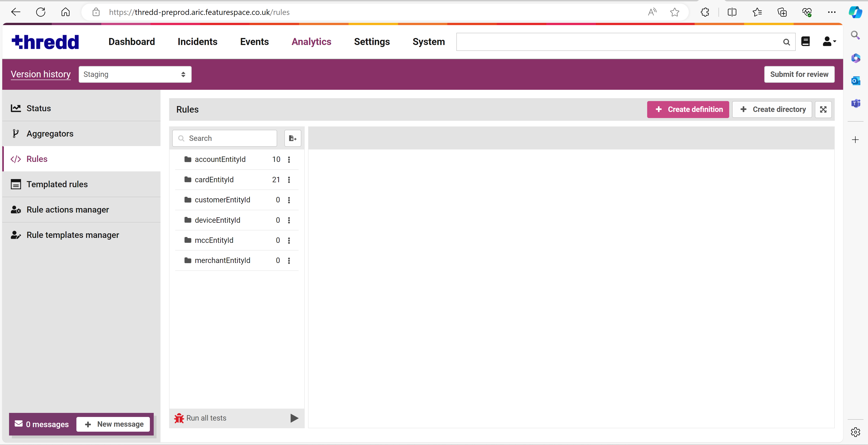
Task: Click the browser address bar URL
Action: (x=199, y=12)
